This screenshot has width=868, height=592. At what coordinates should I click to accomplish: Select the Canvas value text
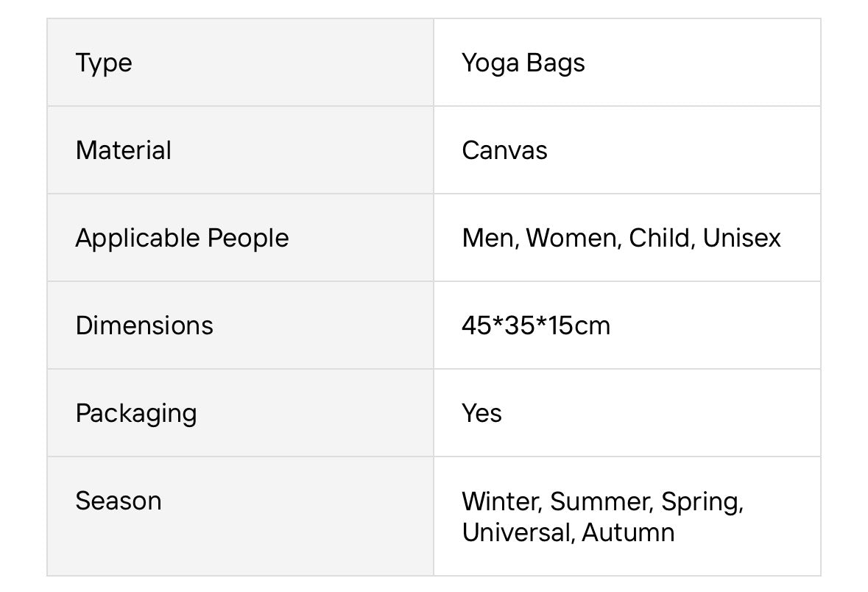pyautogui.click(x=504, y=150)
